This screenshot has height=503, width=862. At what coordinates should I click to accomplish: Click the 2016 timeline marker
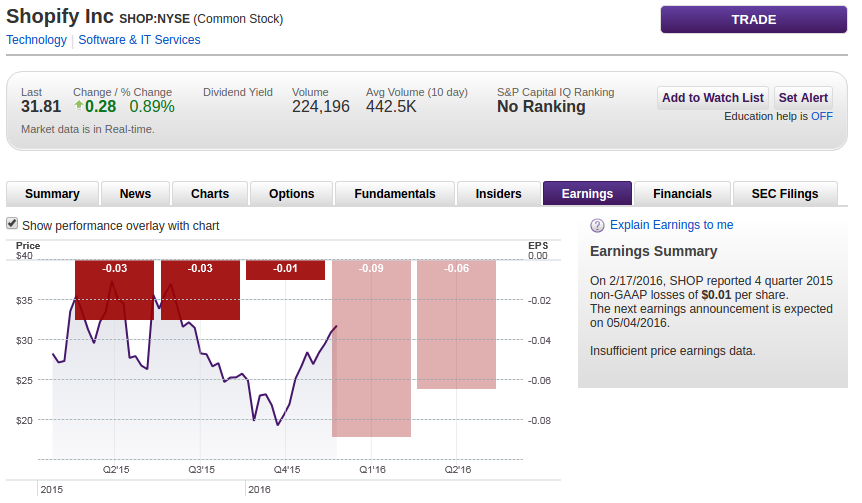(x=259, y=489)
